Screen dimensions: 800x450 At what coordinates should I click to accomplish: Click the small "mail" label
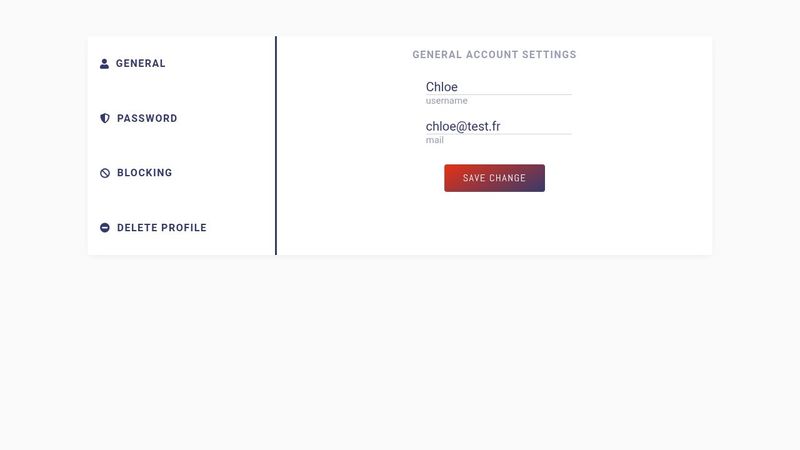pyautogui.click(x=434, y=141)
